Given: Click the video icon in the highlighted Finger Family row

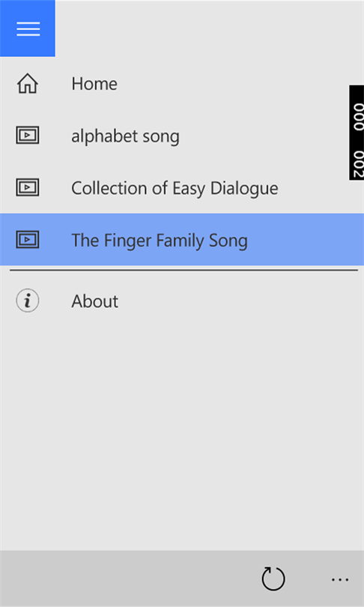Looking at the screenshot, I should pyautogui.click(x=28, y=240).
